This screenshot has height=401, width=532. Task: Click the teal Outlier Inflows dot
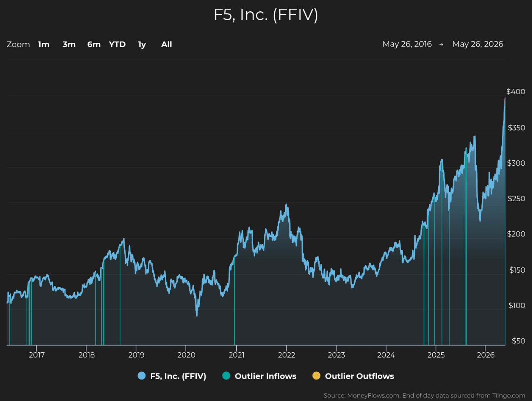coord(226,376)
